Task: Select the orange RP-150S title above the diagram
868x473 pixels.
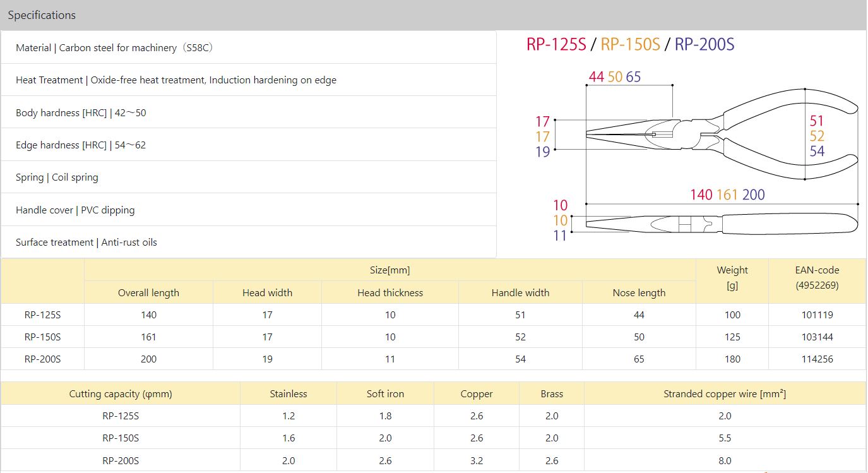Action: [x=630, y=44]
